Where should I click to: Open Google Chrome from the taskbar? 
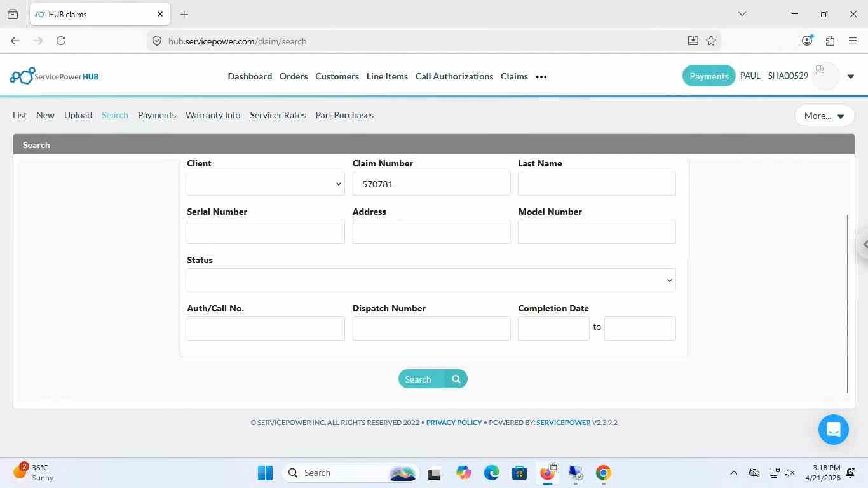tap(604, 473)
